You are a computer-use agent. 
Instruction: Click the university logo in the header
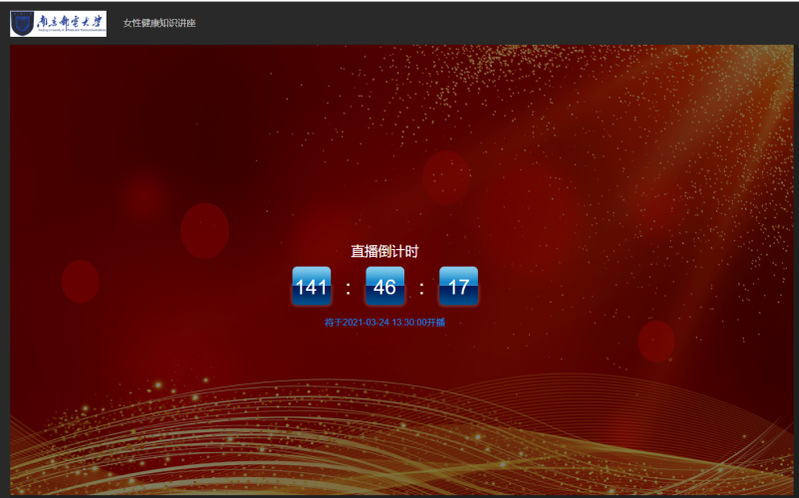coord(58,23)
